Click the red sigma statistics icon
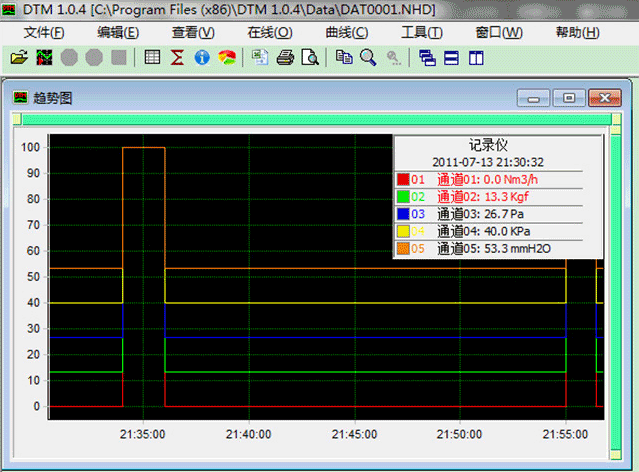This screenshot has width=639, height=472. [177, 58]
